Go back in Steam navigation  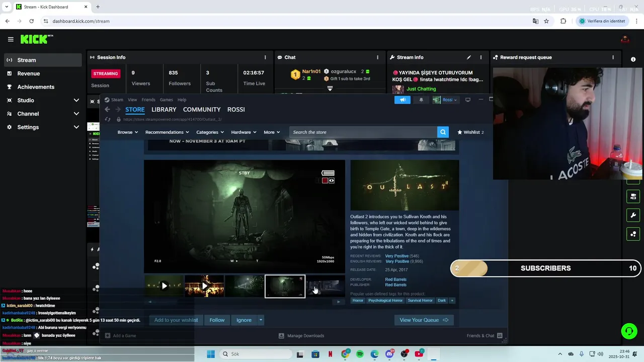[107, 110]
